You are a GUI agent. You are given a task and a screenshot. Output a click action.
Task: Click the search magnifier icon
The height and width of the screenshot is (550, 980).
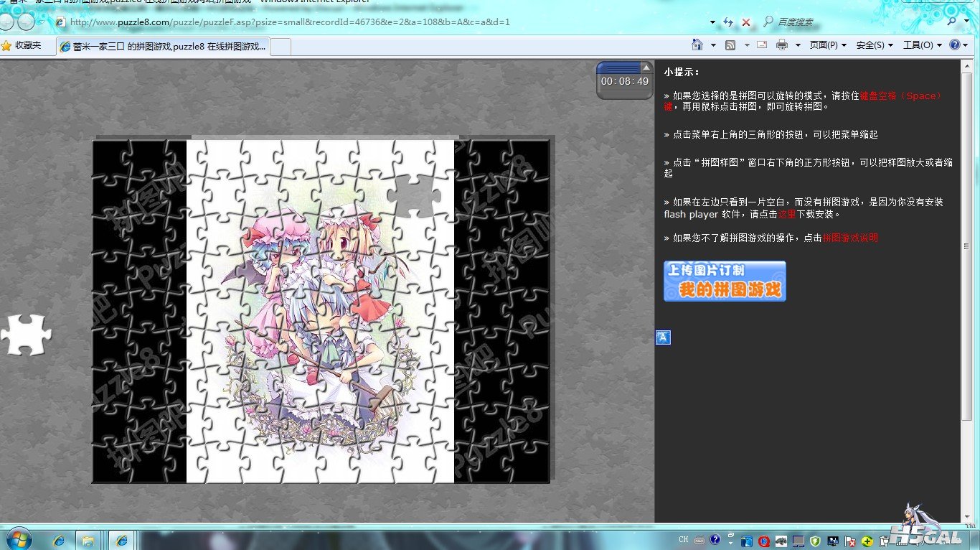point(953,22)
